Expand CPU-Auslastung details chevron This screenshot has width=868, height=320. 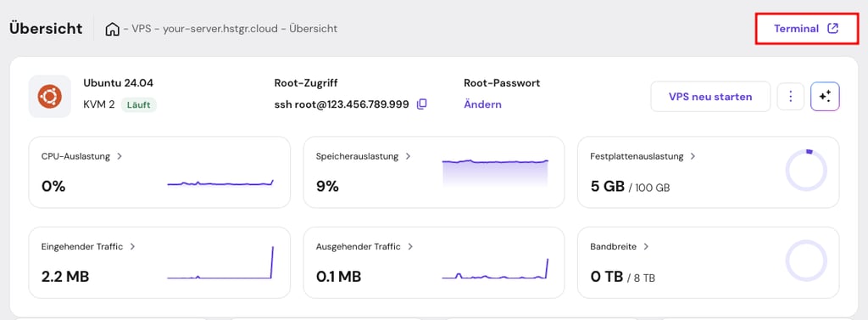click(x=120, y=156)
